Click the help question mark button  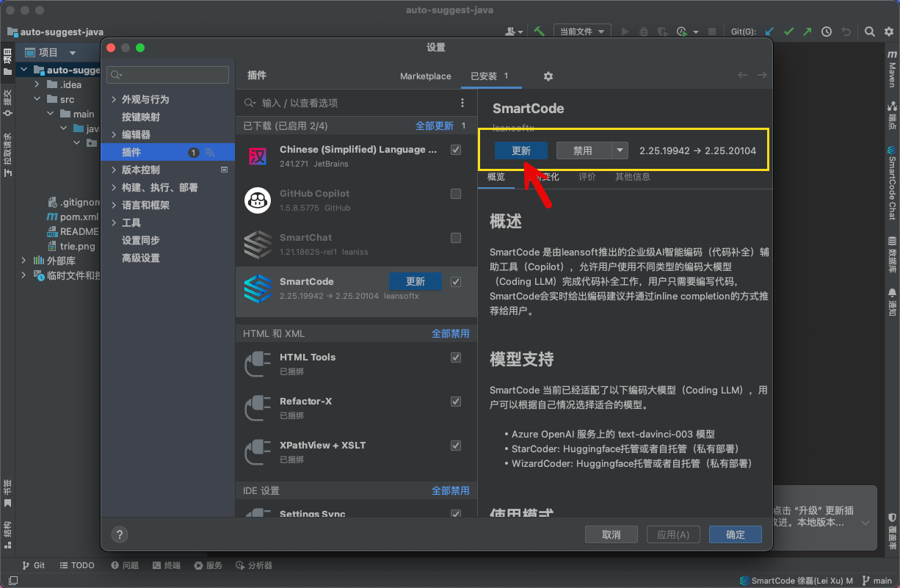point(120,534)
